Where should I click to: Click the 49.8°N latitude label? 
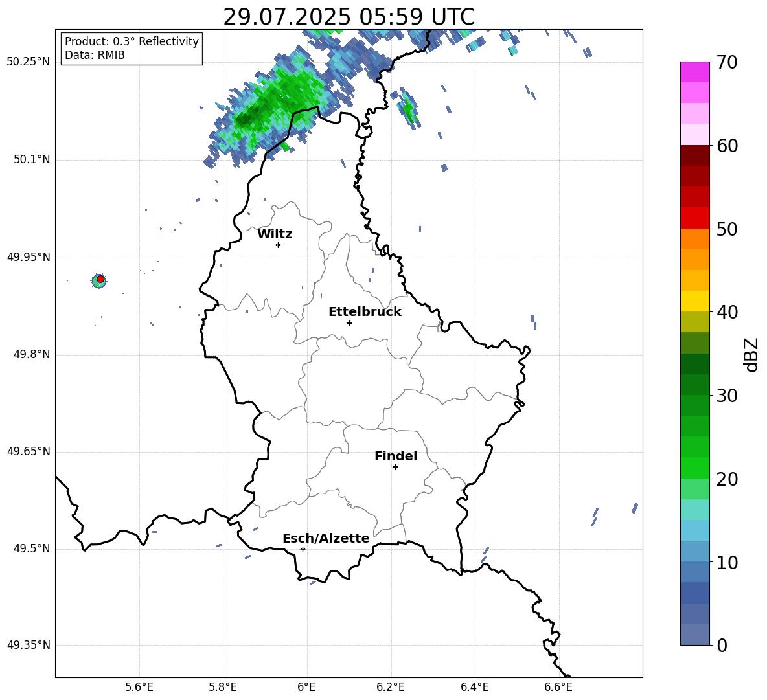32,354
